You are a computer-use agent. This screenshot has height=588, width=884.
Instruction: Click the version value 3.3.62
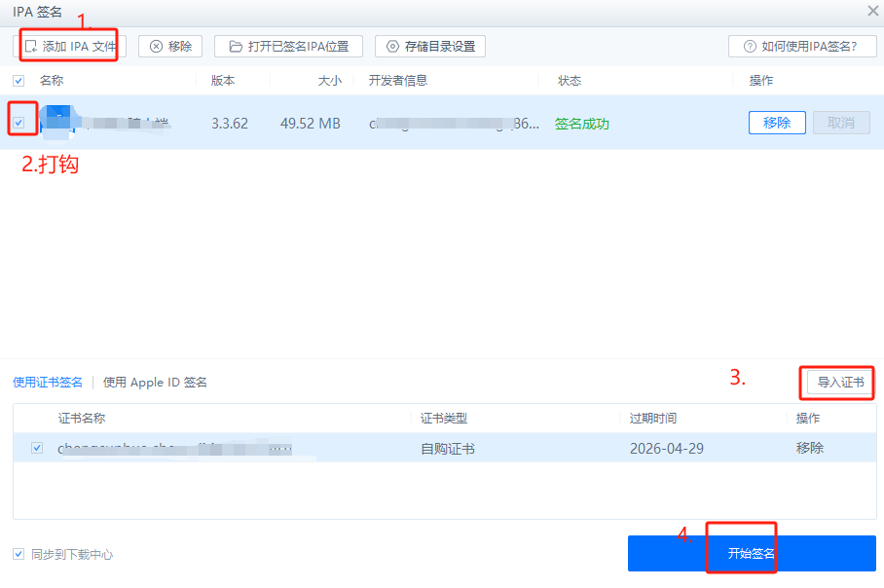(230, 124)
